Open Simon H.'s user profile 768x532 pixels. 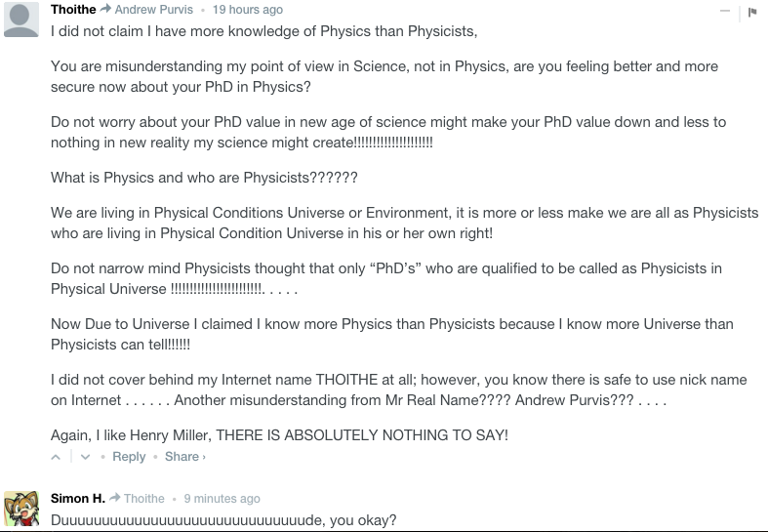click(x=78, y=499)
